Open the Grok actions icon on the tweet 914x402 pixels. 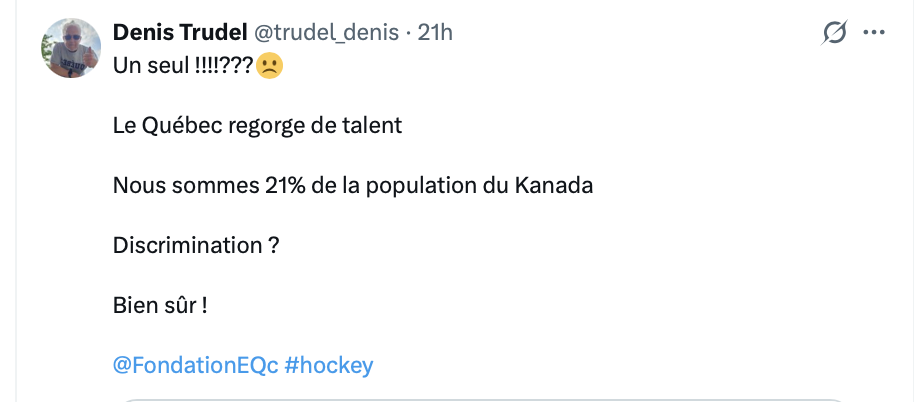coord(834,33)
